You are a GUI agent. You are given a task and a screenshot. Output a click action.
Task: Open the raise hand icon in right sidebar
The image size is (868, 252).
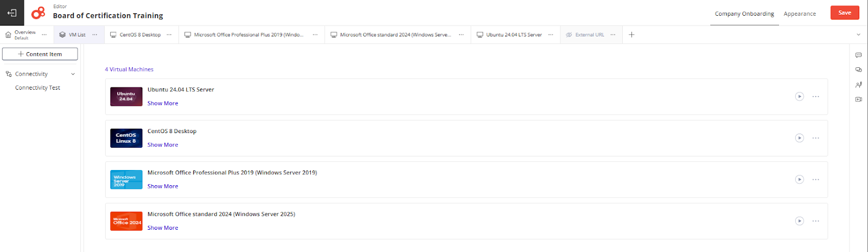point(858,85)
